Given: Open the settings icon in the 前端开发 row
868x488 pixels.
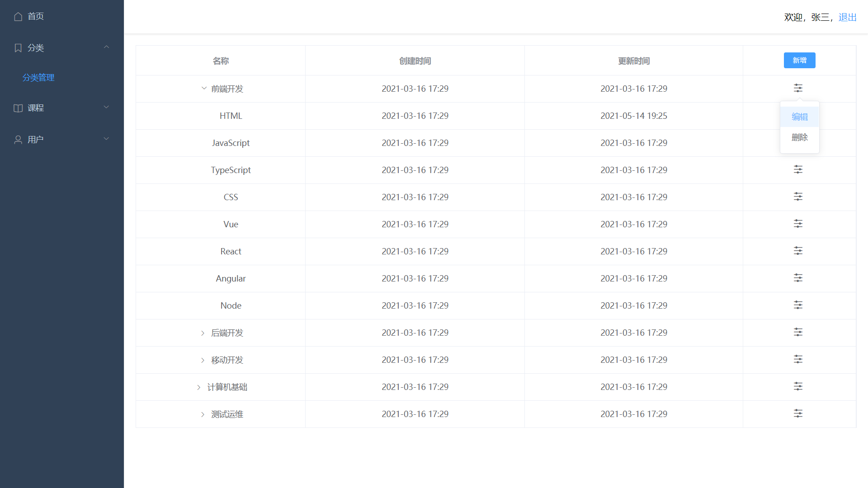Looking at the screenshot, I should coord(798,88).
